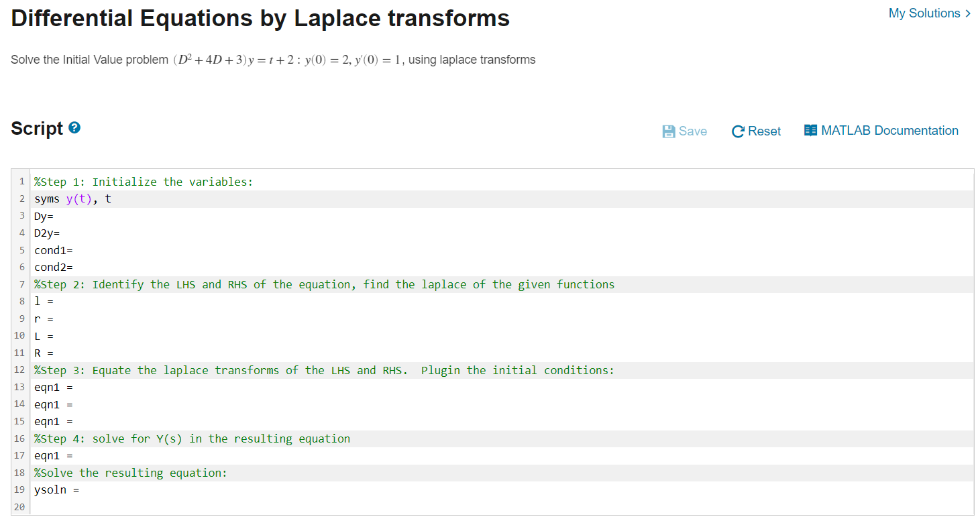Place cursor on the Dy= code line
This screenshot has width=980, height=521.
tap(44, 216)
